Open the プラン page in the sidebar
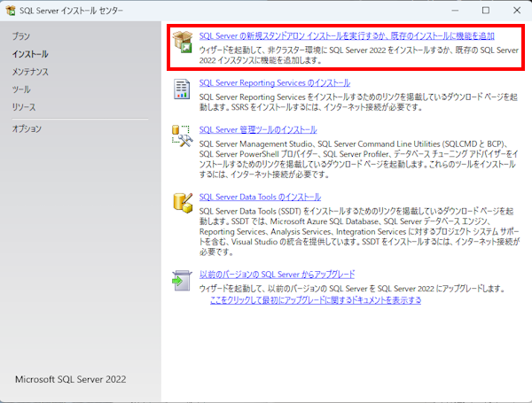 point(21,36)
